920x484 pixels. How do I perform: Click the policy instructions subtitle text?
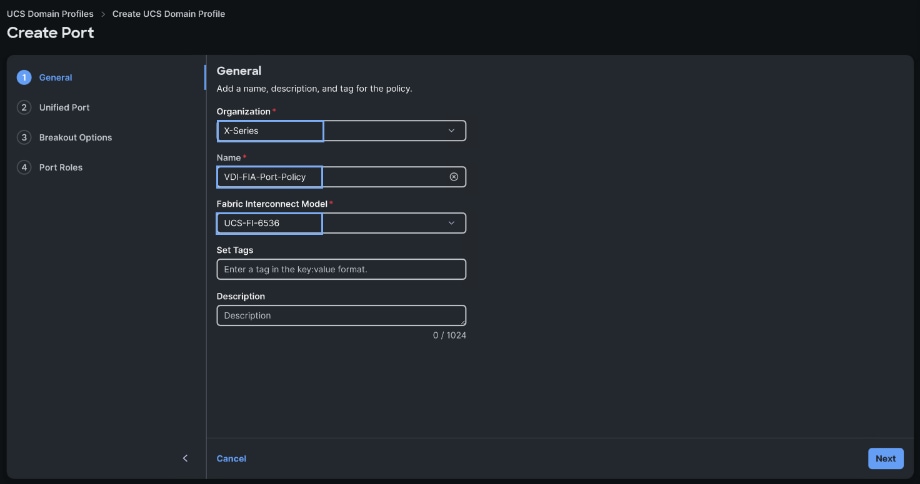(x=314, y=89)
